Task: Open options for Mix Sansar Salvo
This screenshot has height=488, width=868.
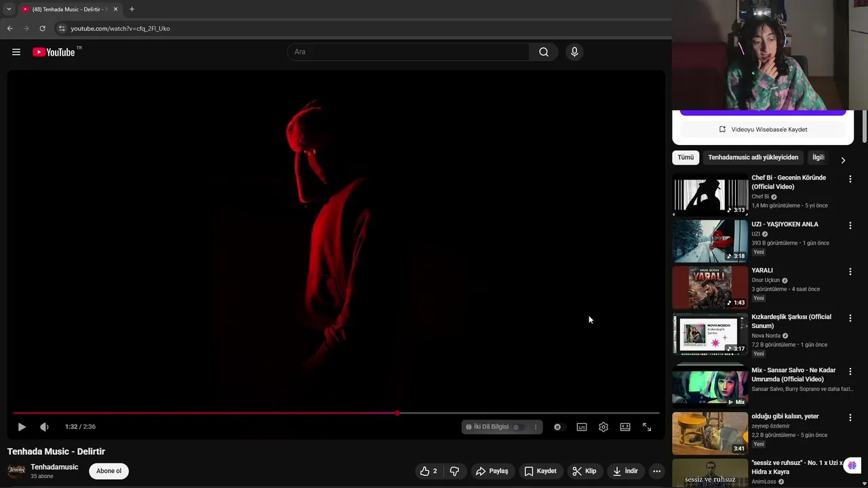Action: point(850,371)
